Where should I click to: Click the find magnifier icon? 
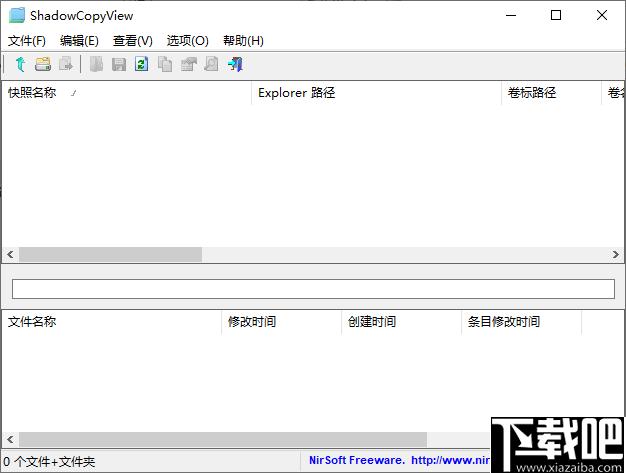[211, 64]
